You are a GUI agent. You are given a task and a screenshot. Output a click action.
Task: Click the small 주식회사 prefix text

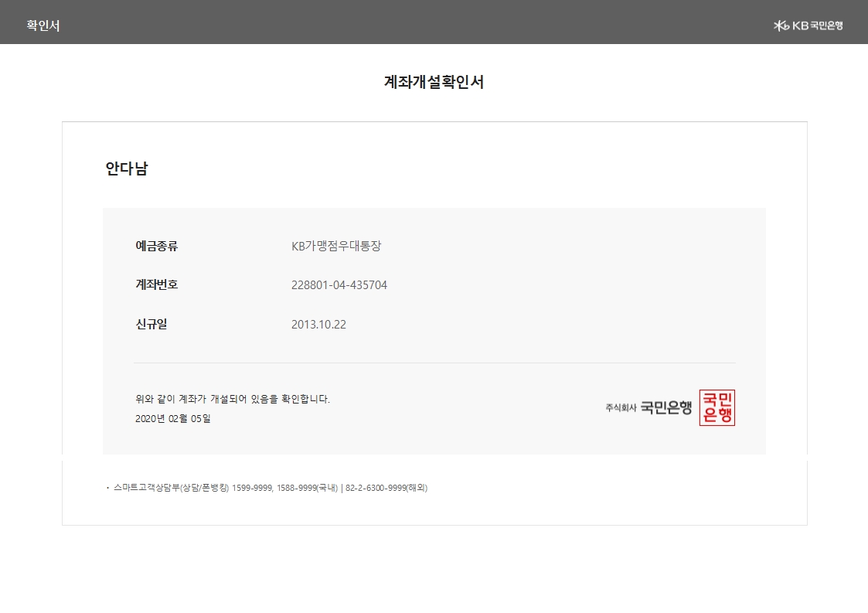pos(621,408)
